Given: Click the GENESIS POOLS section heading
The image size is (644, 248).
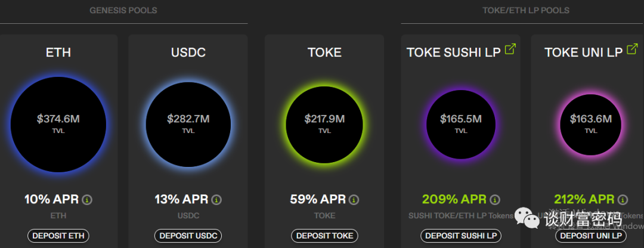Looking at the screenshot, I should tap(123, 10).
